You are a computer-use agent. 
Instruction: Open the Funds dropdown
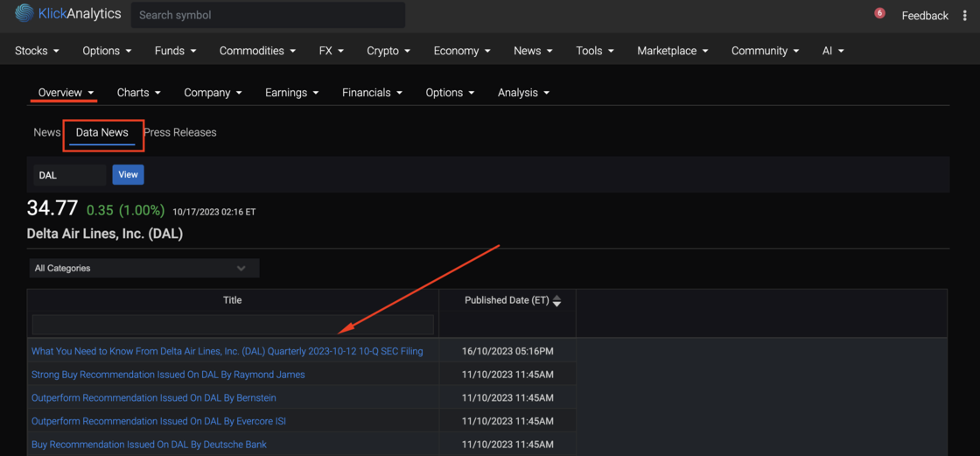click(176, 51)
